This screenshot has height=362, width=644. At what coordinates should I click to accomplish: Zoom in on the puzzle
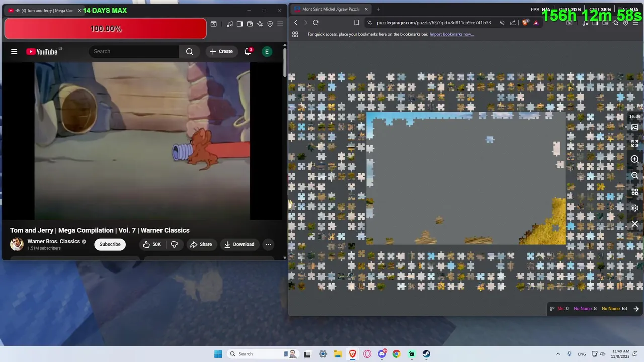click(x=635, y=159)
